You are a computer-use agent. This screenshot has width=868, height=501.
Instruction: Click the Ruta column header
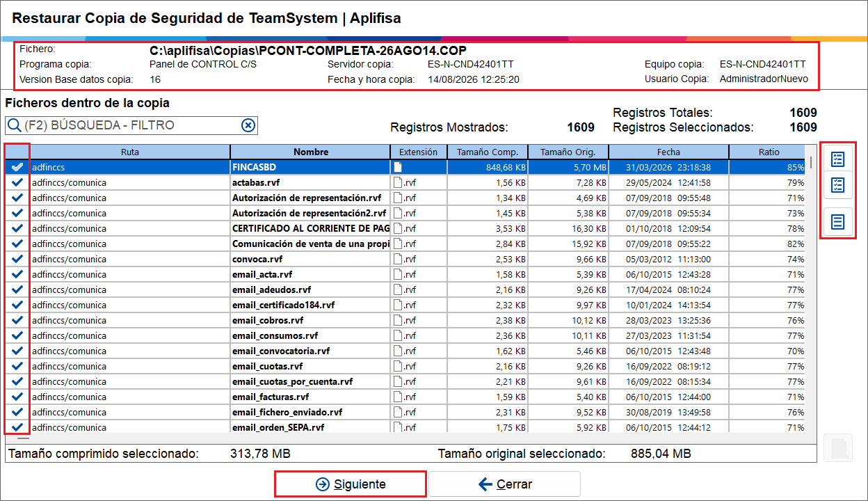click(129, 152)
